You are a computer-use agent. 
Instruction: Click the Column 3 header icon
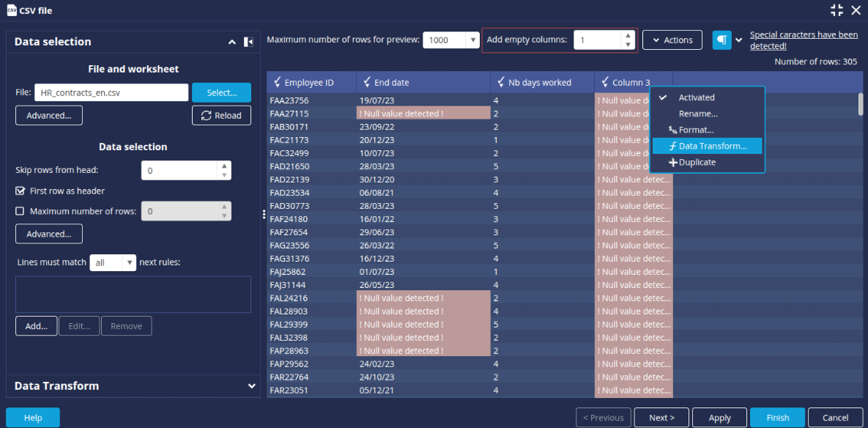coord(604,82)
